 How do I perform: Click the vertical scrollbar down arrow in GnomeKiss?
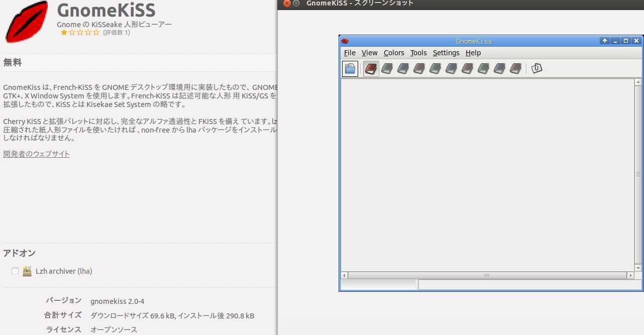638,268
